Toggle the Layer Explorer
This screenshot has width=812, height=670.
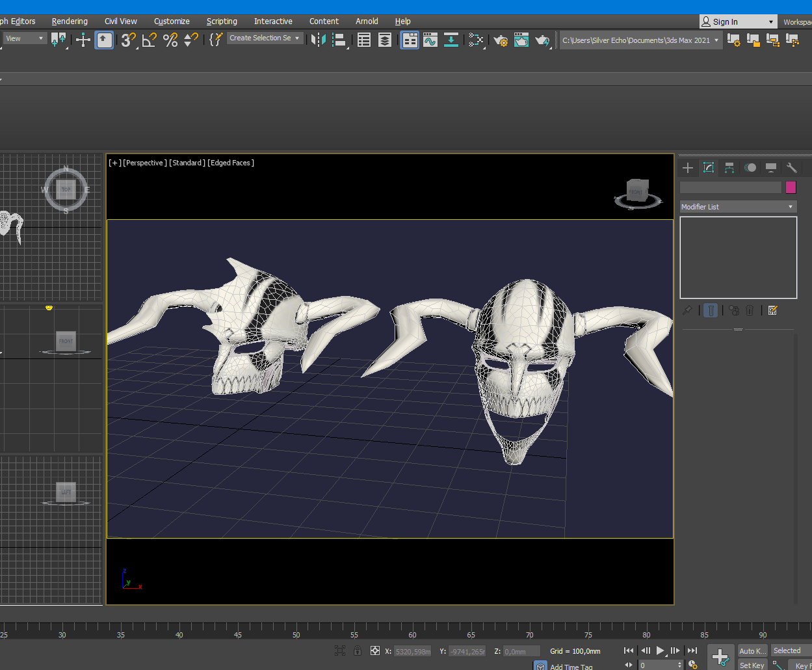click(x=385, y=40)
